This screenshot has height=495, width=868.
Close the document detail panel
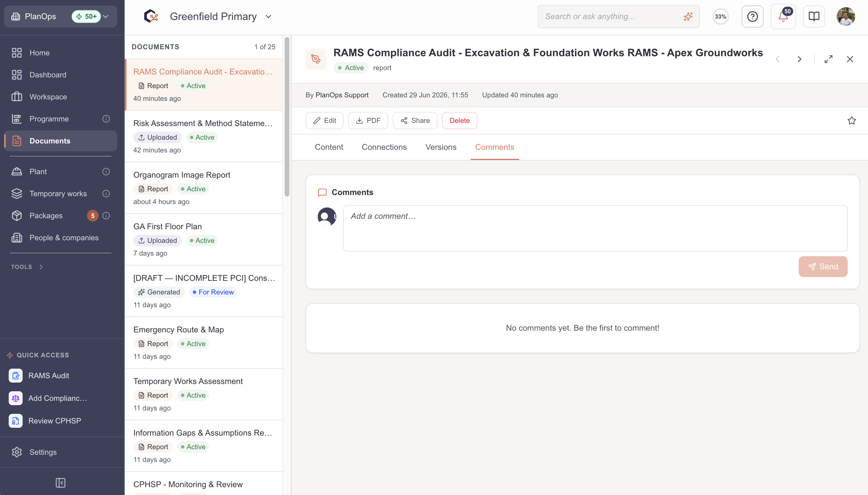coord(850,59)
